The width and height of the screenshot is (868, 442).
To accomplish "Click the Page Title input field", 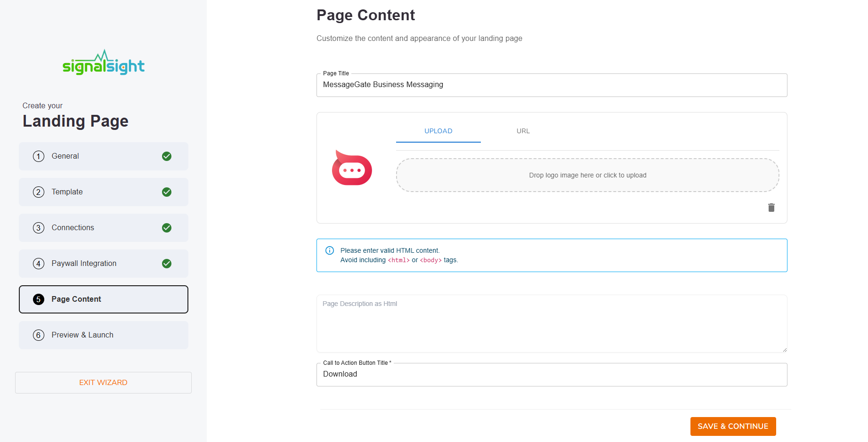I will click(x=551, y=85).
